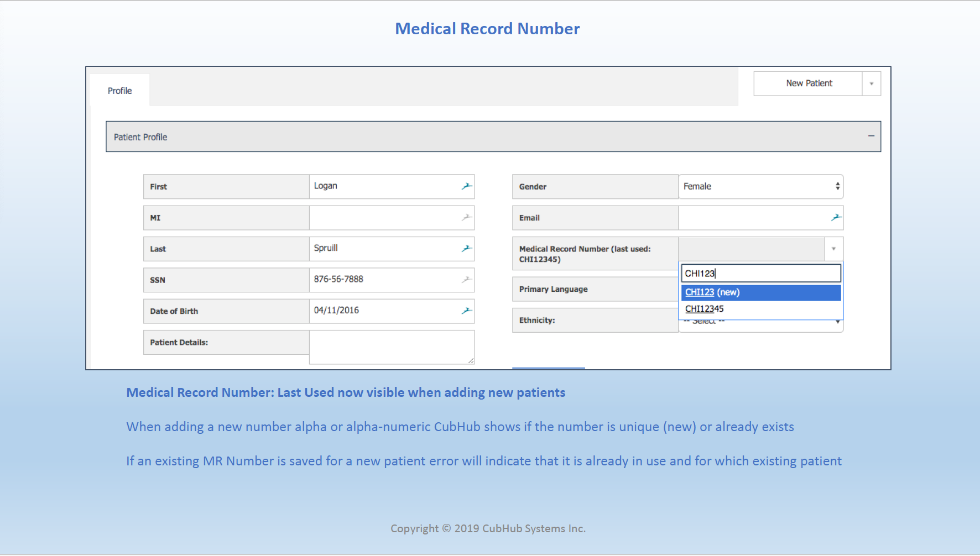
Task: Click the icon in Last name field
Action: pos(467,249)
